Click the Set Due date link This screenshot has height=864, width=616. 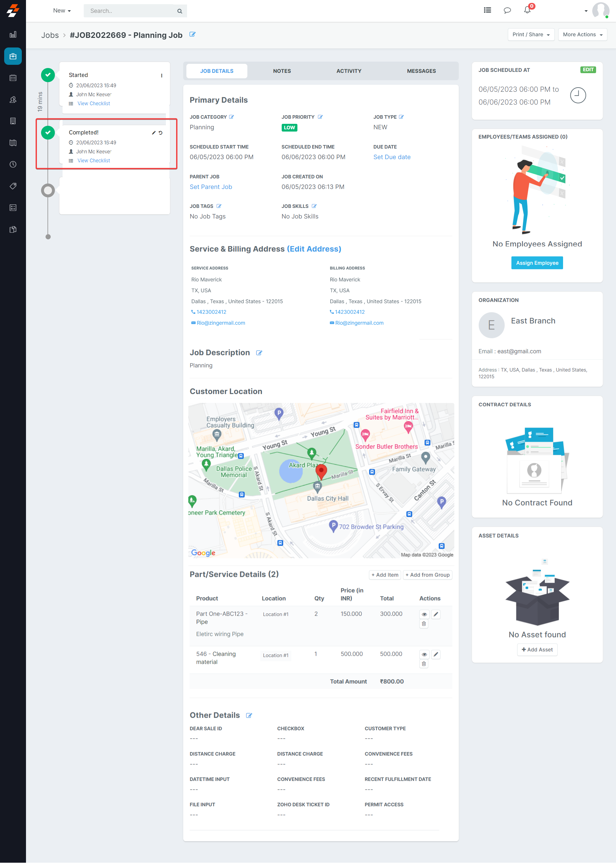[x=391, y=157]
